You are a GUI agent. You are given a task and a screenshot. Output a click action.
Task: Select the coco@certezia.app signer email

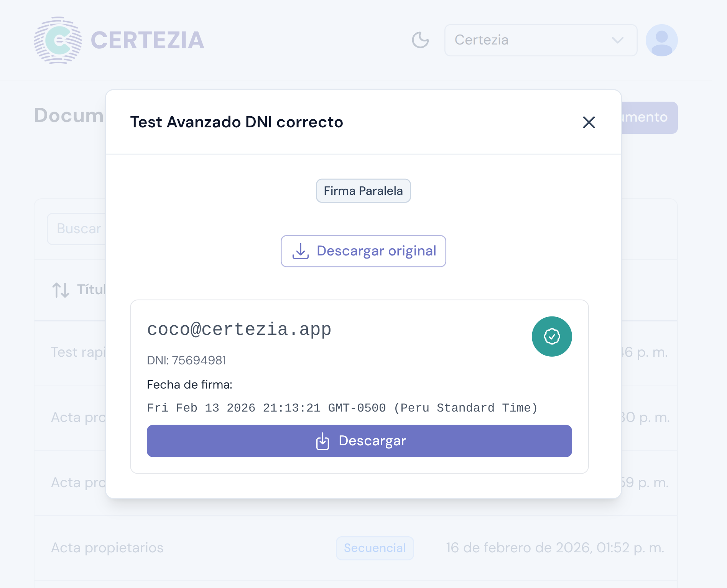point(239,329)
